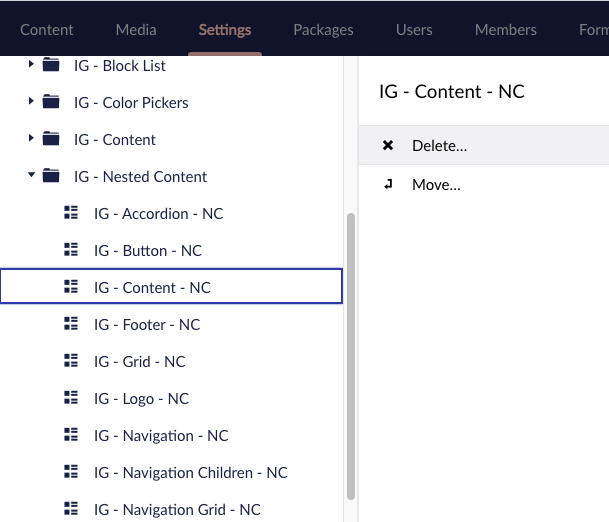Click the IG - Navigation Grid - NC icon
This screenshot has height=522, width=609.
tap(71, 508)
